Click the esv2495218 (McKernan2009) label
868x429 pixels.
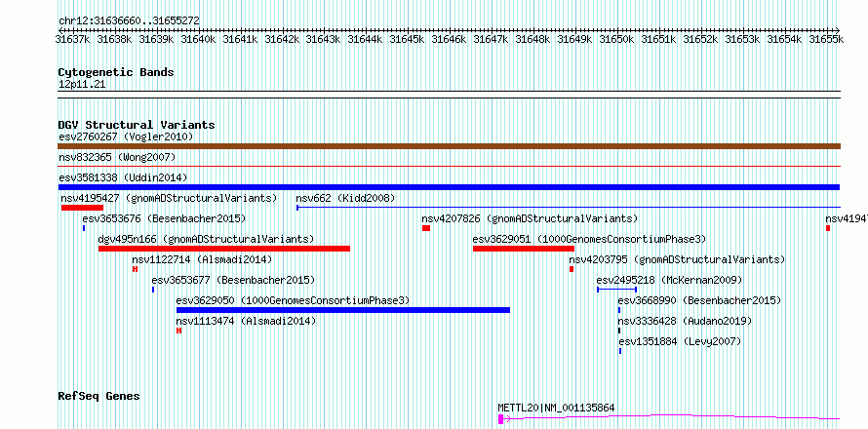(x=669, y=280)
